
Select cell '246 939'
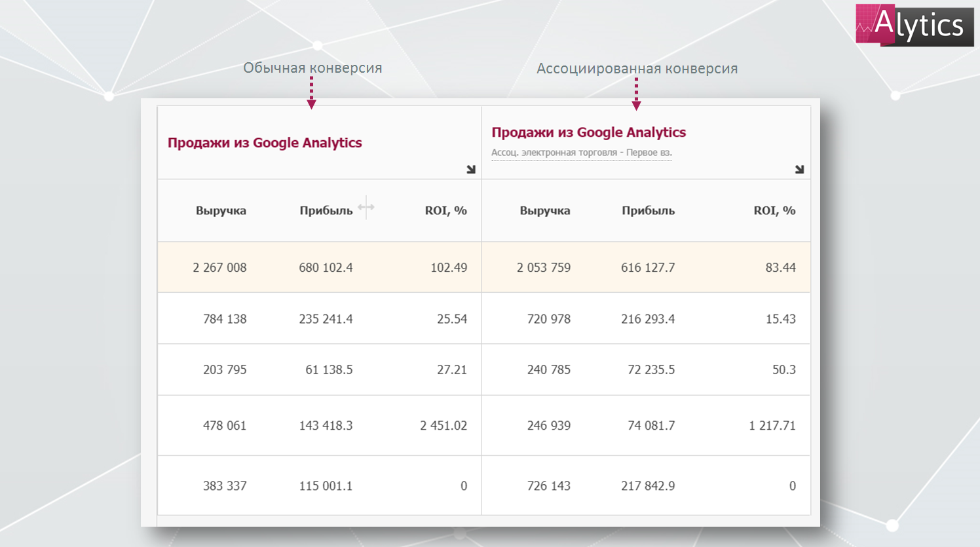[x=549, y=426]
